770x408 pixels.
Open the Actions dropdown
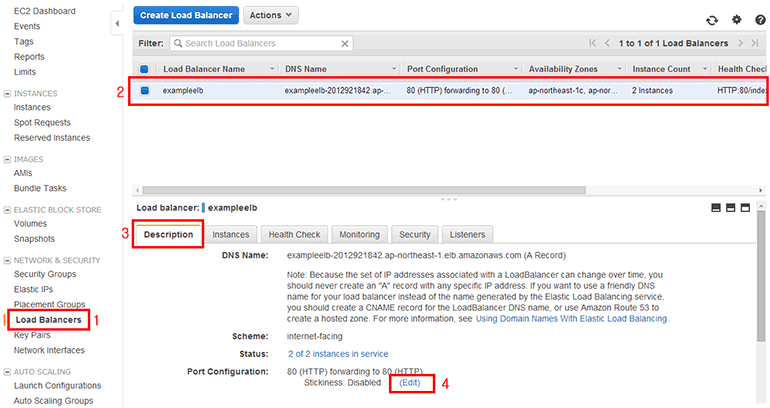270,16
